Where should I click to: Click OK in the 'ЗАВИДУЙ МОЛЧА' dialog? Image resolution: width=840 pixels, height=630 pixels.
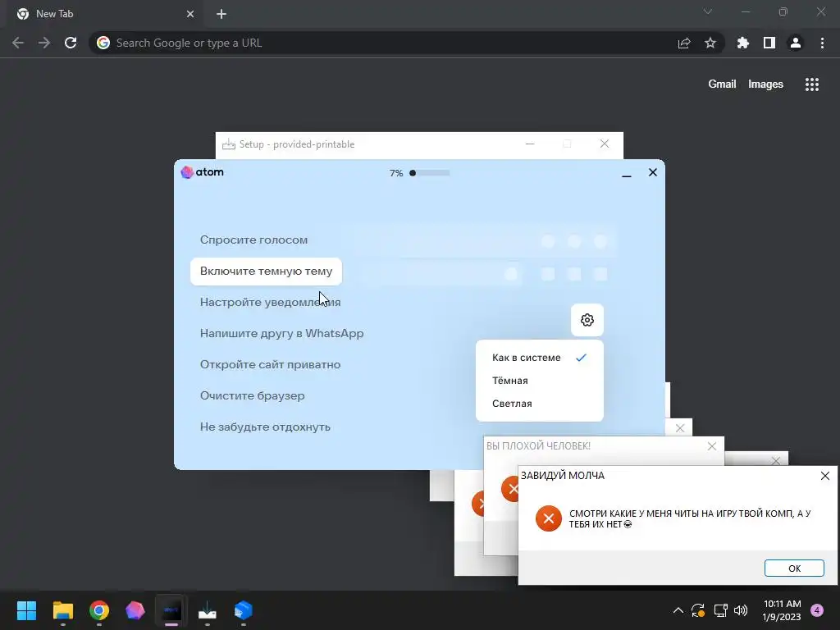[794, 568]
